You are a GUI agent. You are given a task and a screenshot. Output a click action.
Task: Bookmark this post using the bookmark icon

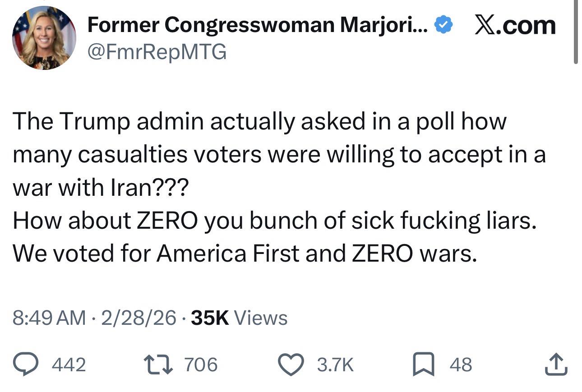click(x=423, y=364)
